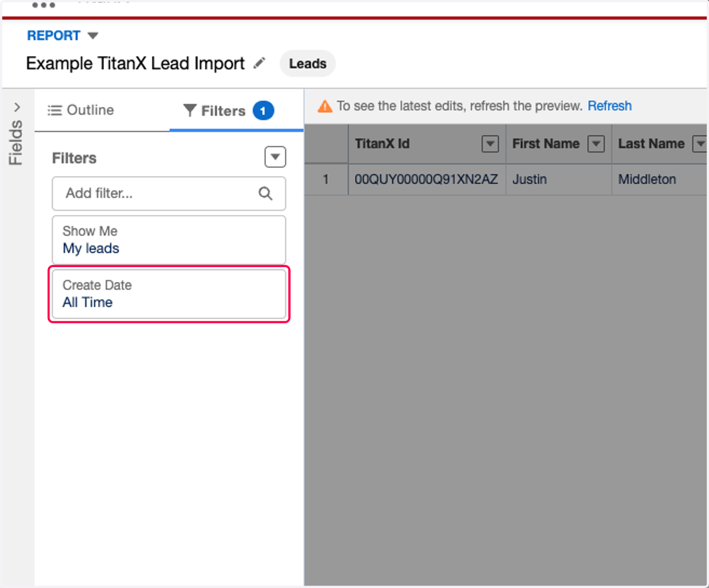Select the Middleton cell
The image size is (709, 588).
pyautogui.click(x=660, y=179)
